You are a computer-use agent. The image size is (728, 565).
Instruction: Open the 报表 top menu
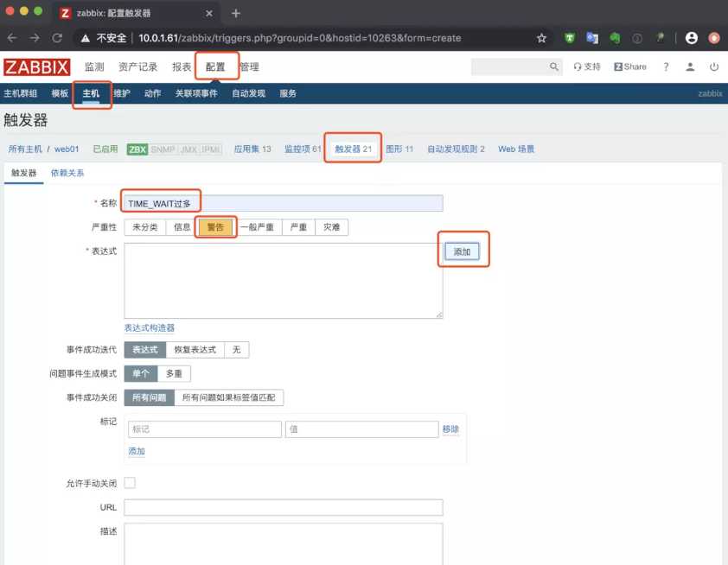(x=182, y=67)
